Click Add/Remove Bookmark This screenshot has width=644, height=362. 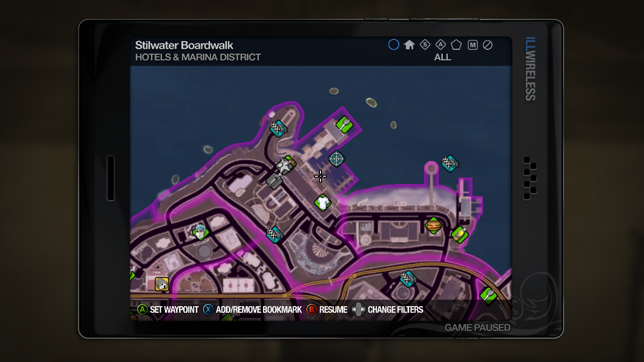coord(253,310)
